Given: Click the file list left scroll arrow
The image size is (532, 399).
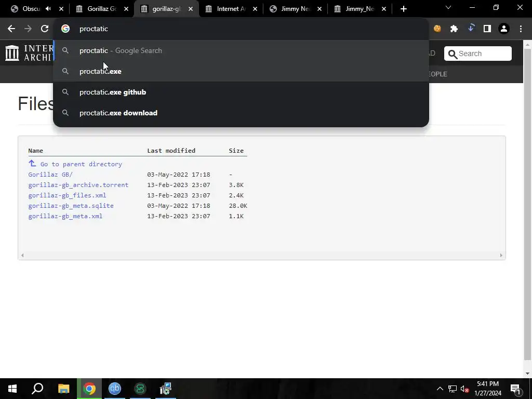Looking at the screenshot, I should pyautogui.click(x=22, y=256).
